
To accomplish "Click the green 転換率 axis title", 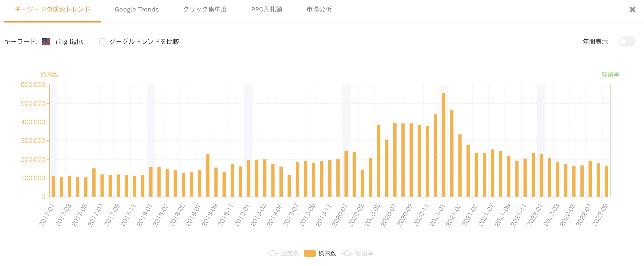I will coord(610,74).
